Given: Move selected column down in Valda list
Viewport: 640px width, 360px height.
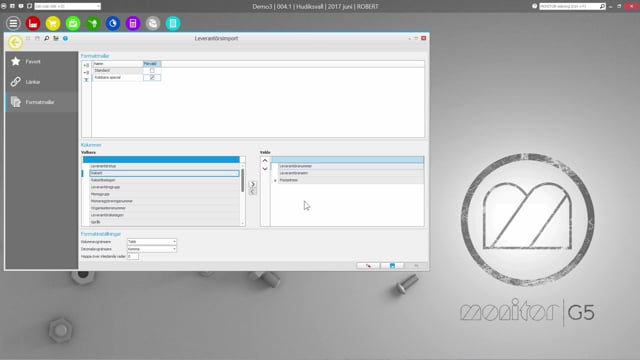Looking at the screenshot, I should coord(265,169).
